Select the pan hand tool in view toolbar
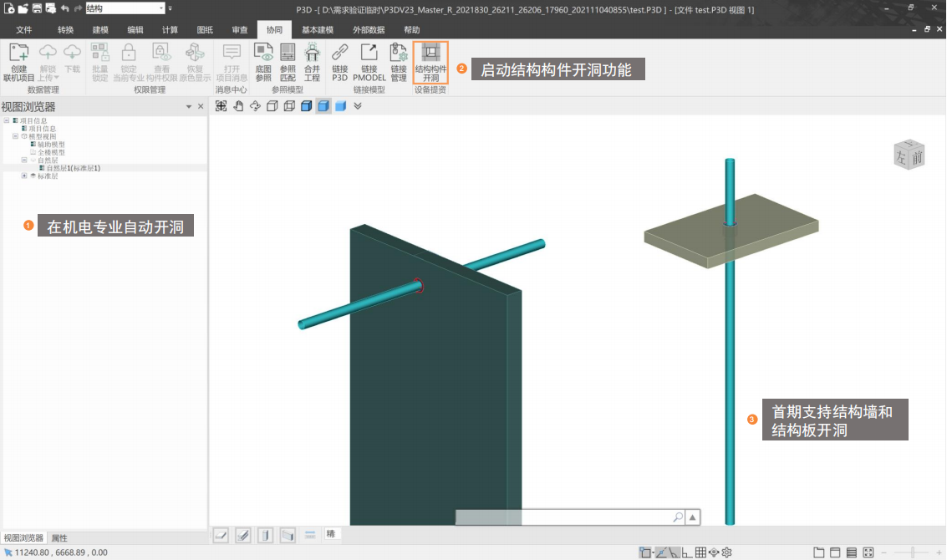 [238, 106]
